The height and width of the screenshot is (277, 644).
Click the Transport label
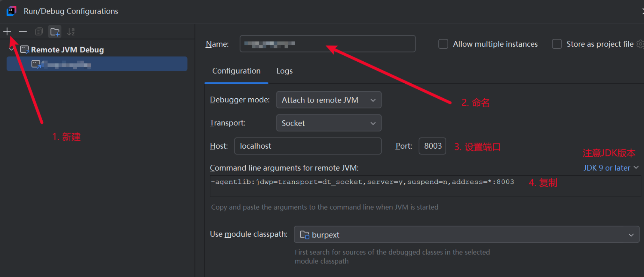tap(228, 123)
